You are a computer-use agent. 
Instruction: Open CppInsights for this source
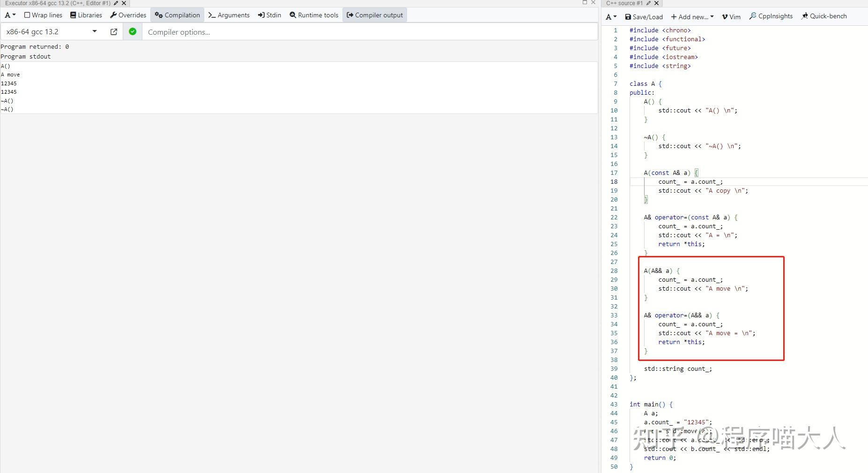771,15
